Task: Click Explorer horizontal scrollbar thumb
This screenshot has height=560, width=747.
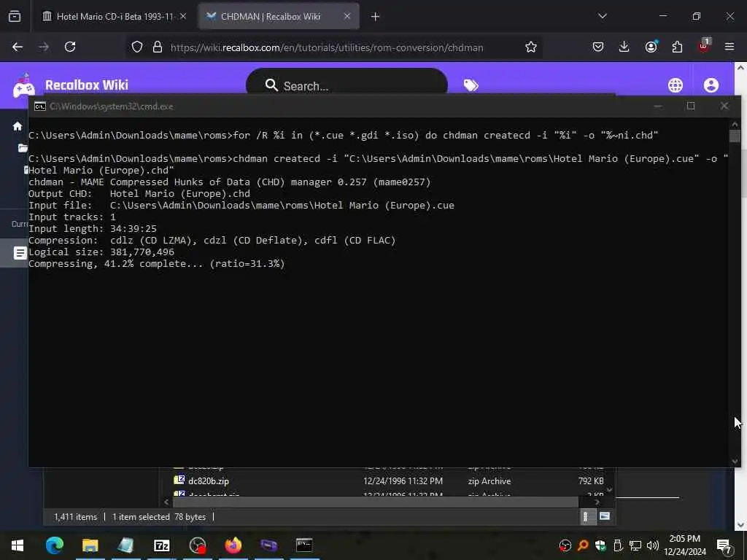Action: point(376,502)
